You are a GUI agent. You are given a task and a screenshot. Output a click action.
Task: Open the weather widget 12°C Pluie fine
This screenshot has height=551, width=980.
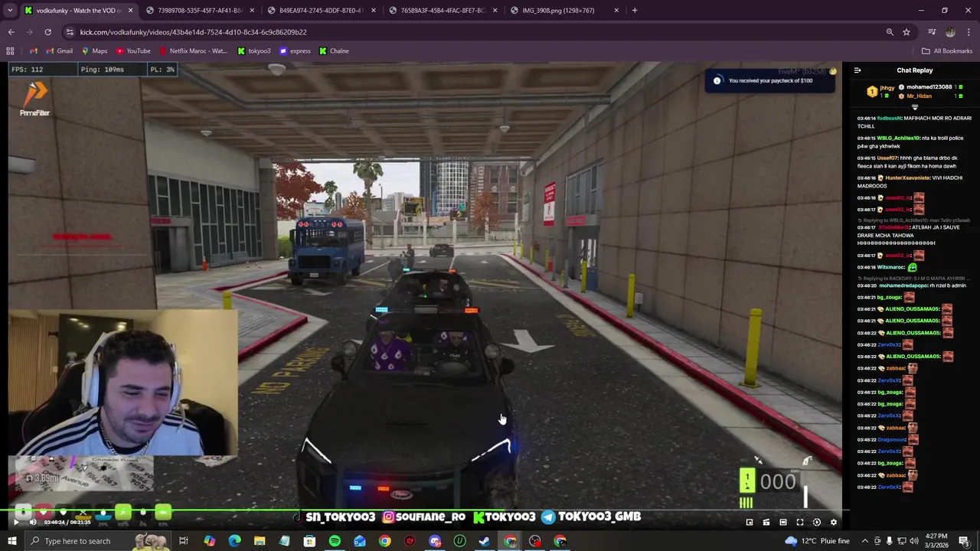818,541
